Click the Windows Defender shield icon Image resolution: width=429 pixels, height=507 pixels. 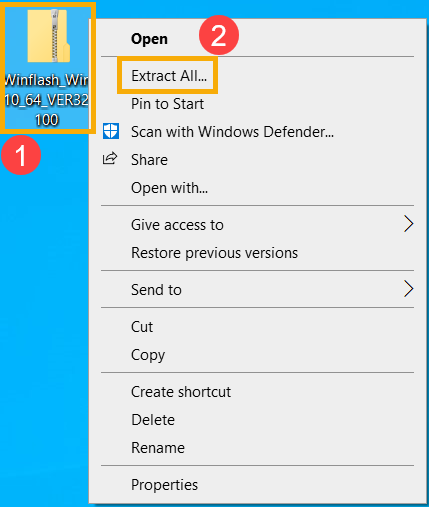coord(111,131)
